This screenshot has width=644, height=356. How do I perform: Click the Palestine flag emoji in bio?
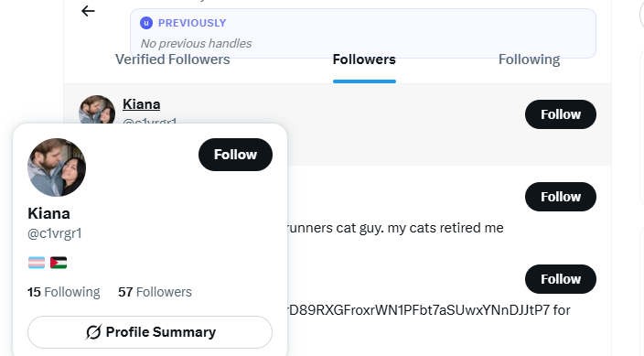point(59,263)
